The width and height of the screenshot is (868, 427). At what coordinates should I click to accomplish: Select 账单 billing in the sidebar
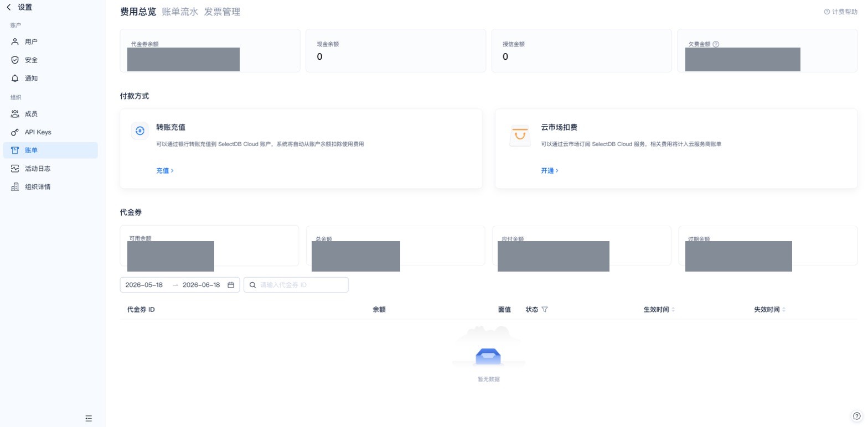click(50, 150)
